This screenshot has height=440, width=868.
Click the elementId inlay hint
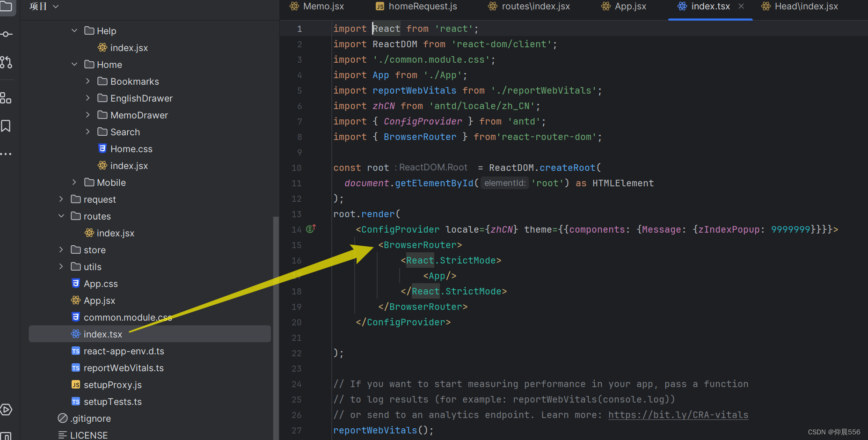[504, 183]
